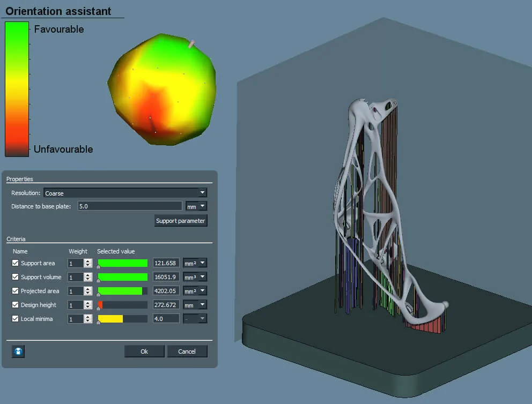Click the Support area selected-value slider
This screenshot has width=532, height=404.
(x=122, y=263)
